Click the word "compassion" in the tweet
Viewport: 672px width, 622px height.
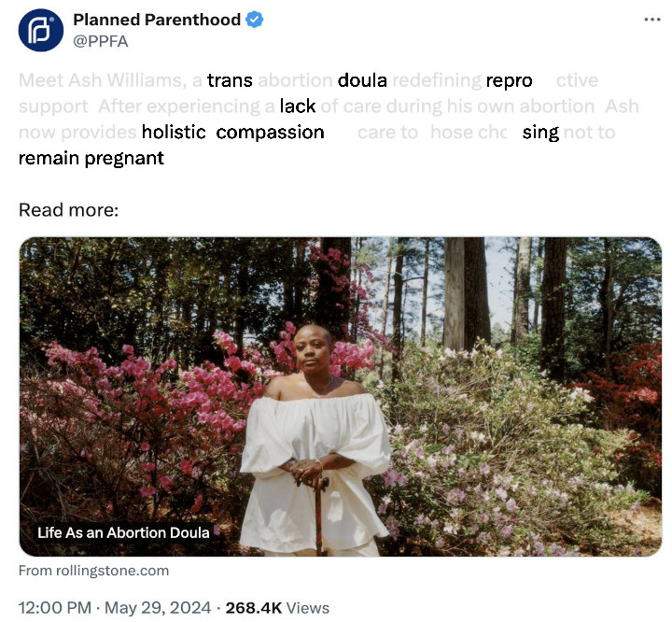270,133
